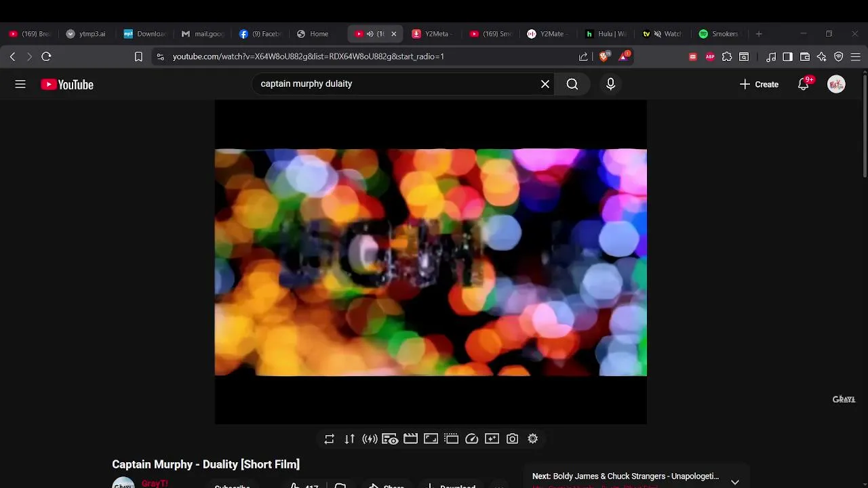
Task: Toggle the browser sidebar panel
Action: coord(787,57)
